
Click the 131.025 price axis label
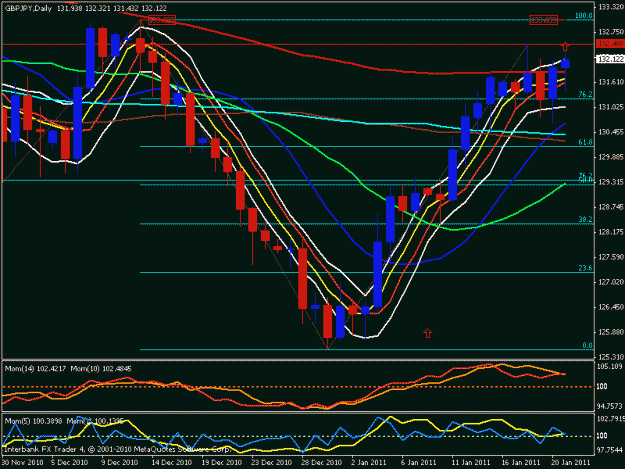(611, 107)
